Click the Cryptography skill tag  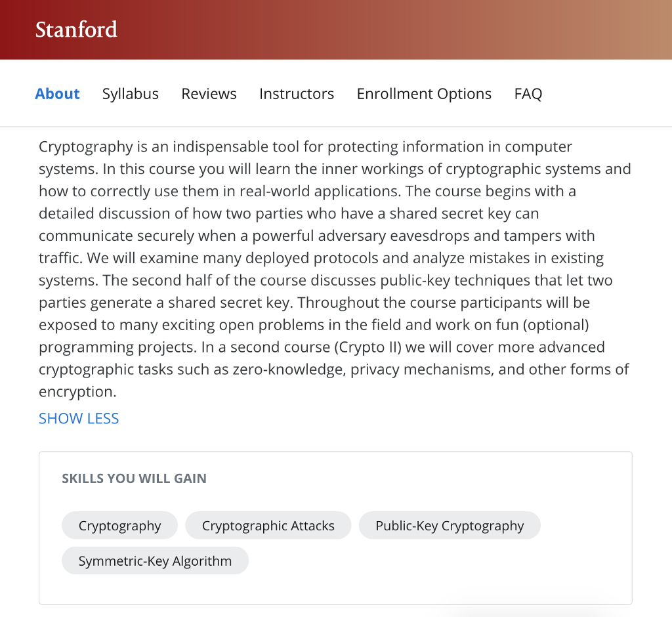coord(119,526)
